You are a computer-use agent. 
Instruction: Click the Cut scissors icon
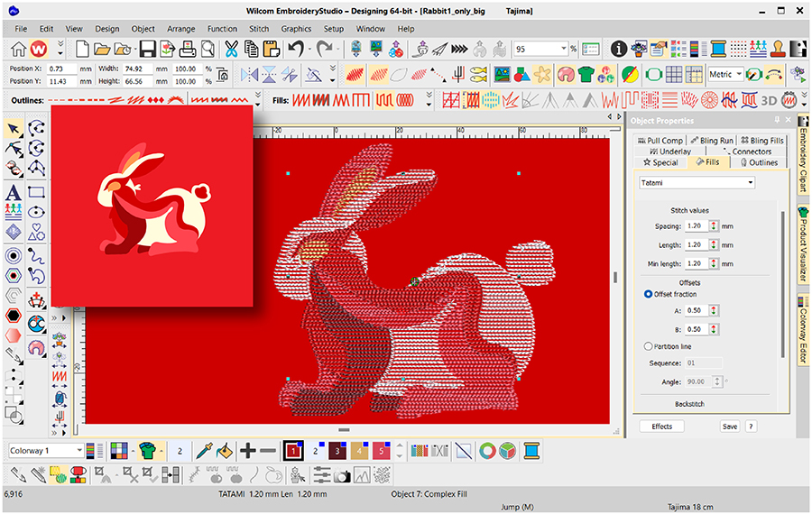pos(232,49)
